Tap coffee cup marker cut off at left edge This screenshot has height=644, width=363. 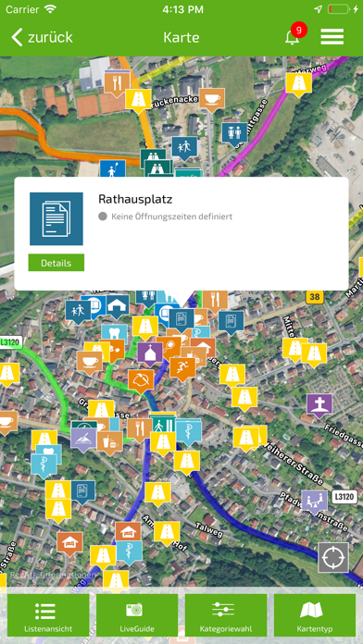8,422
